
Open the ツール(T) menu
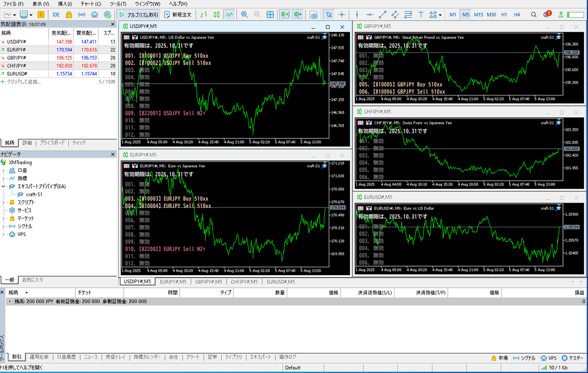pyautogui.click(x=118, y=3)
